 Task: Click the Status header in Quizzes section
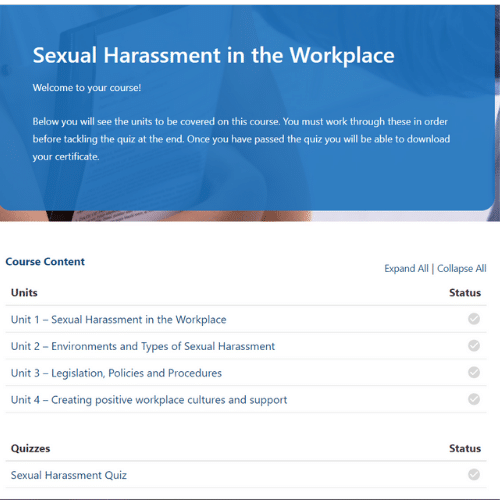tap(465, 448)
